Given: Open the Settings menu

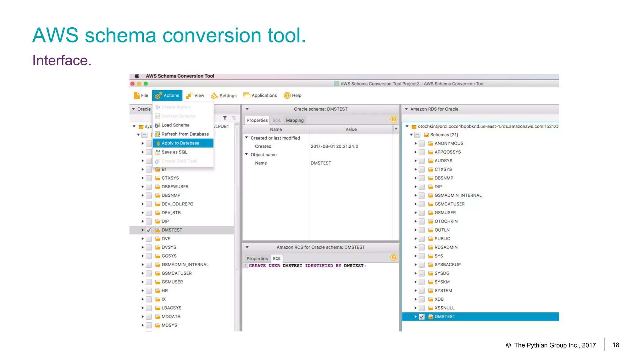Looking at the screenshot, I should tap(224, 96).
